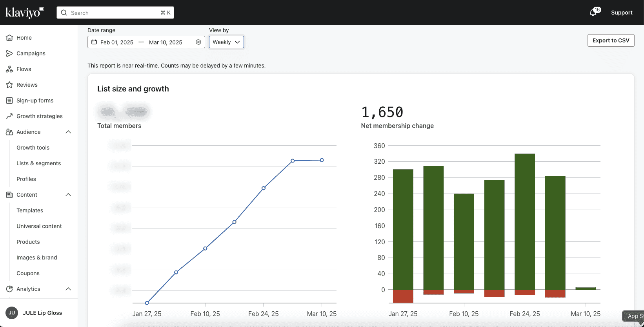Click the Content section icon
Viewport: 644px width, 327px height.
click(x=9, y=195)
